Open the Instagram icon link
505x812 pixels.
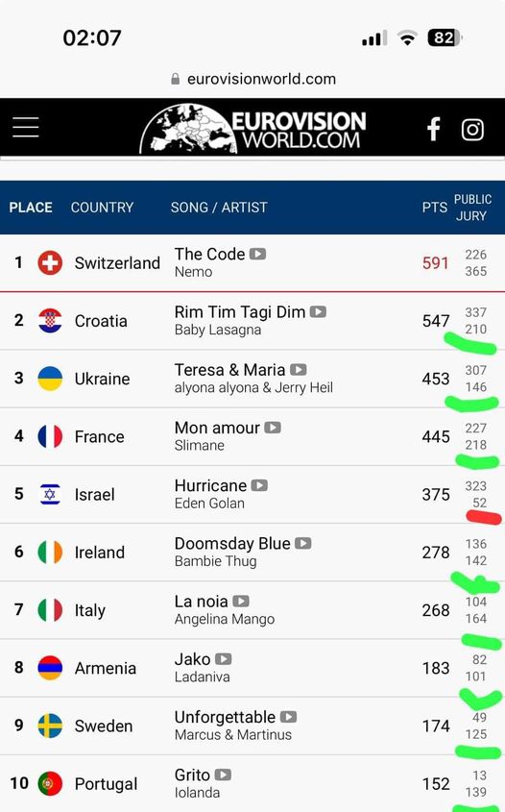click(x=472, y=130)
